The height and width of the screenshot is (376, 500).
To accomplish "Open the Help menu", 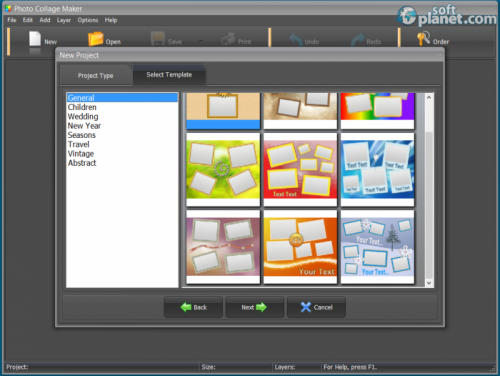I will tap(111, 20).
